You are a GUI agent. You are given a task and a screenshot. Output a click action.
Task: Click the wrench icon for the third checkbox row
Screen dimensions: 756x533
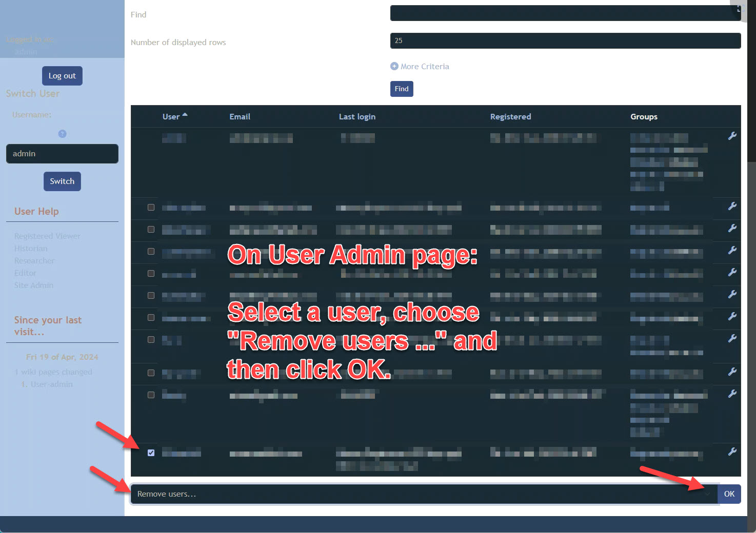pos(732,250)
